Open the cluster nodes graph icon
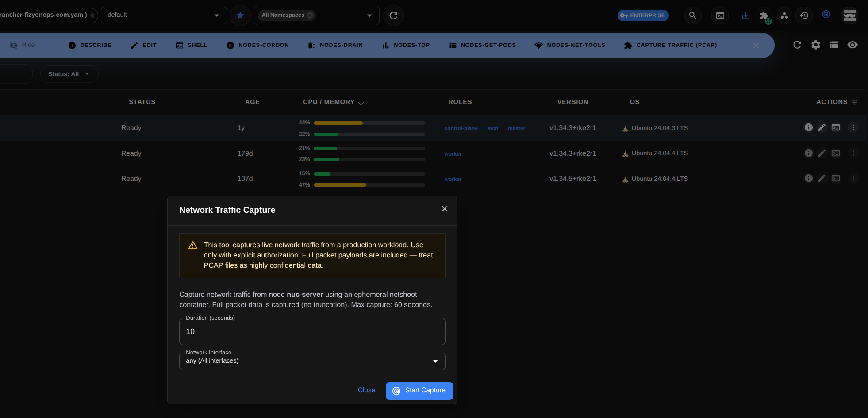The image size is (868, 418). (784, 15)
